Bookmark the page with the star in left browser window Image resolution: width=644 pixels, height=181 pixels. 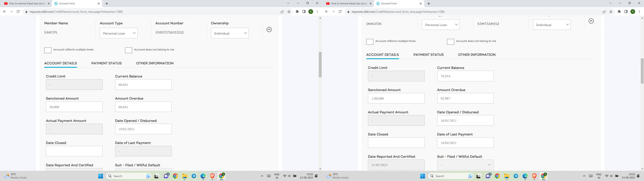[x=289, y=12]
